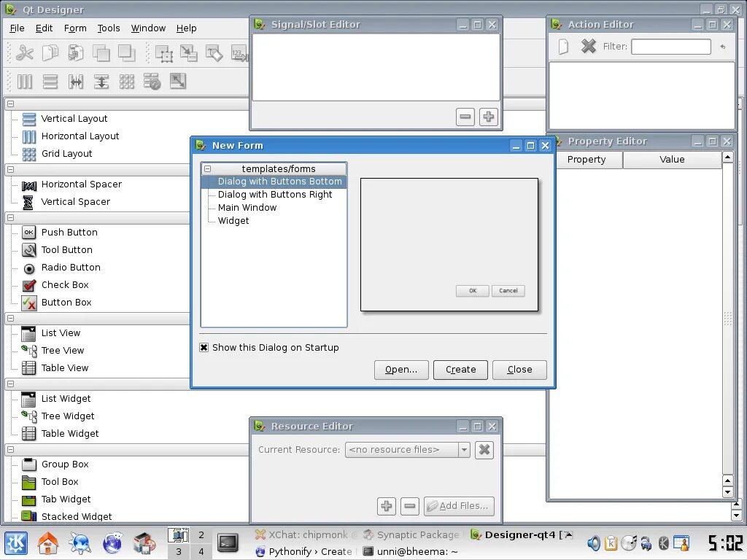Apply the Lay Out Vertically toolbar icon
The height and width of the screenshot is (560, 747).
pyautogui.click(x=50, y=82)
